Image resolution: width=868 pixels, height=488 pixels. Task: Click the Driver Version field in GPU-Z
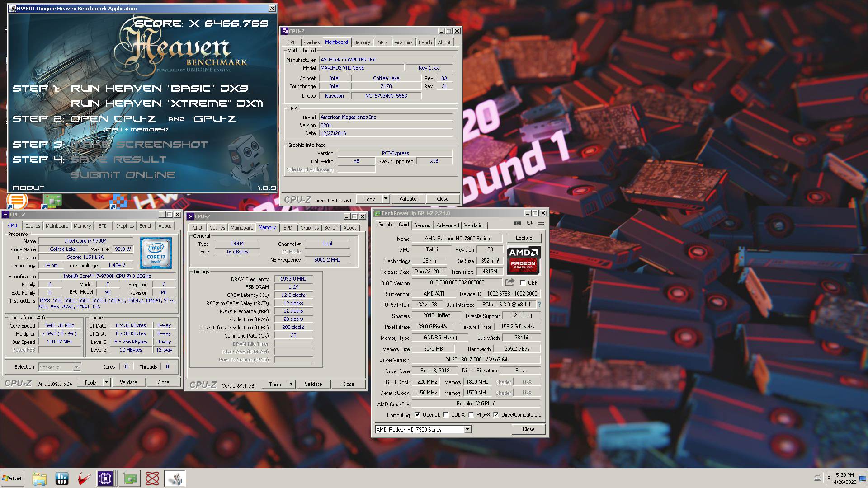[476, 360]
